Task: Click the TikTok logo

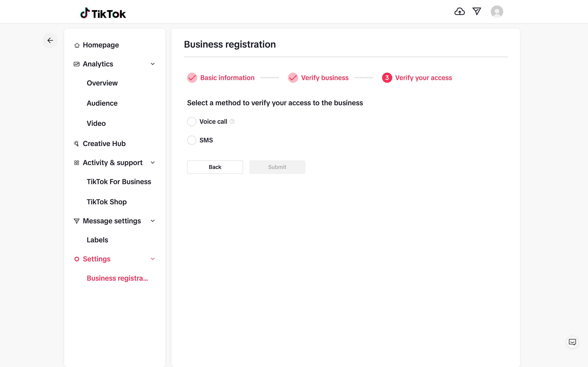Action: [x=103, y=13]
